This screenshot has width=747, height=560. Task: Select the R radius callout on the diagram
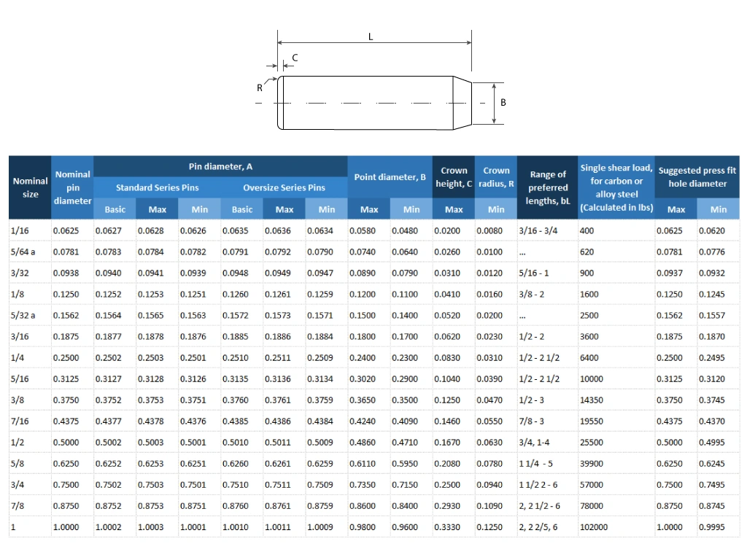[x=260, y=87]
